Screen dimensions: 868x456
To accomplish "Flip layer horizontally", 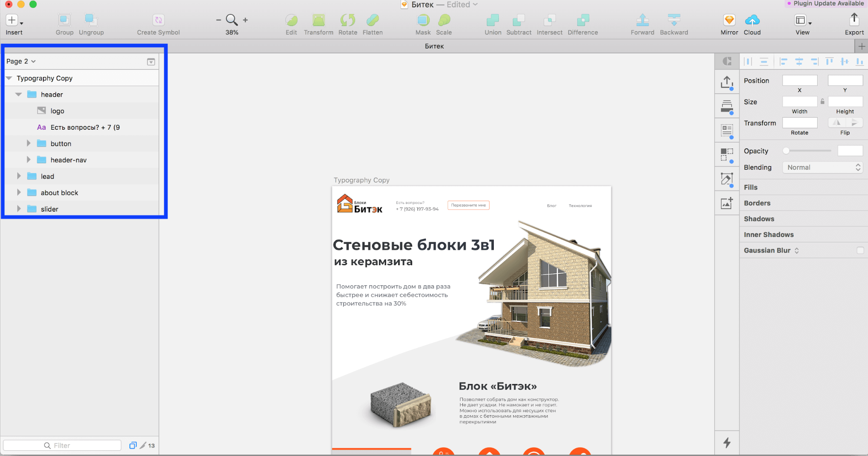I will (x=837, y=123).
